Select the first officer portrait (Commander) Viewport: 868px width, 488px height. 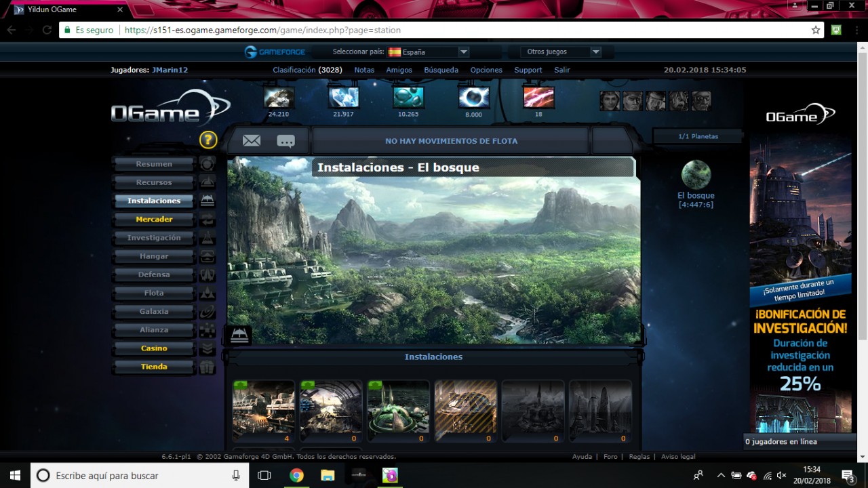[610, 101]
